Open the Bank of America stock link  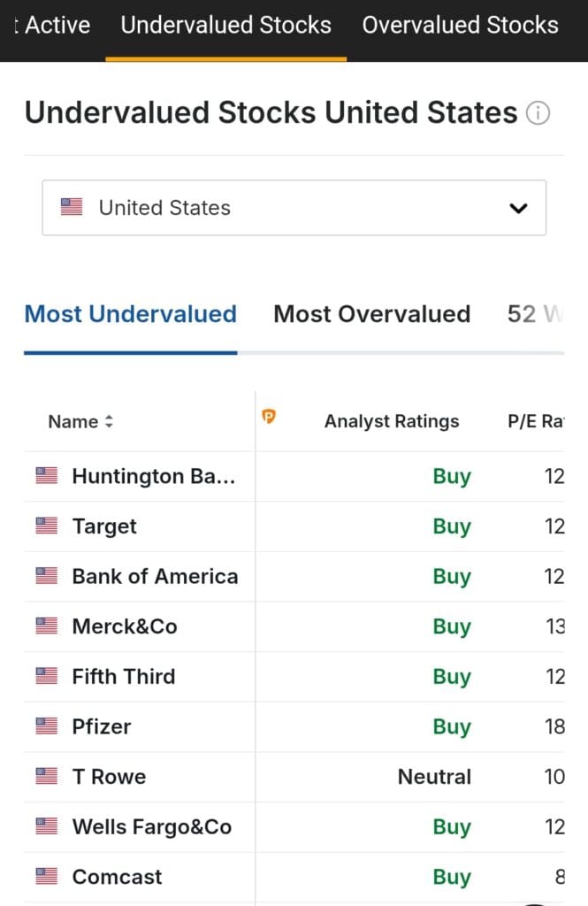coord(155,577)
